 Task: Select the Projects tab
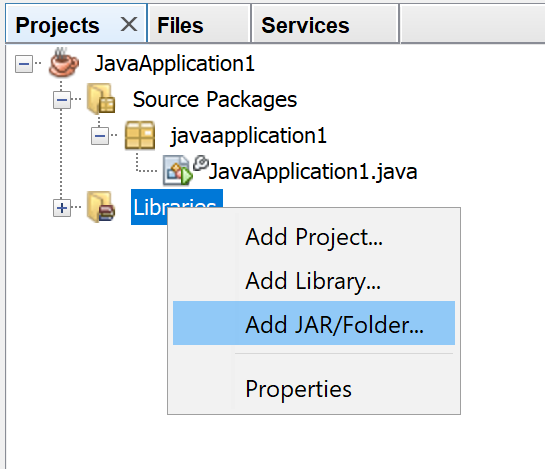click(x=58, y=25)
